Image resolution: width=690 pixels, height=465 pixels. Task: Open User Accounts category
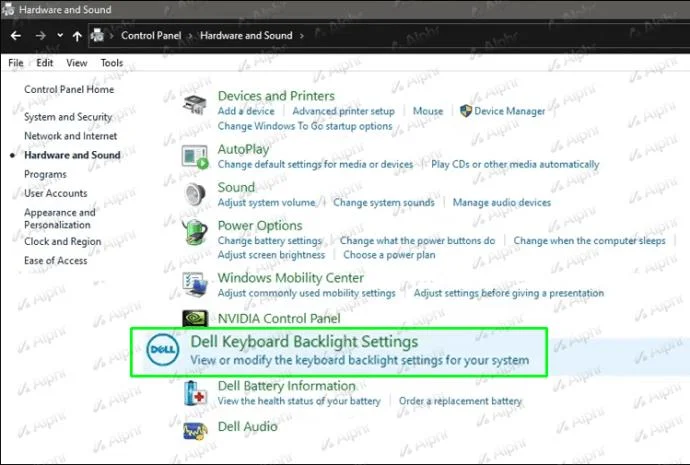(x=55, y=193)
